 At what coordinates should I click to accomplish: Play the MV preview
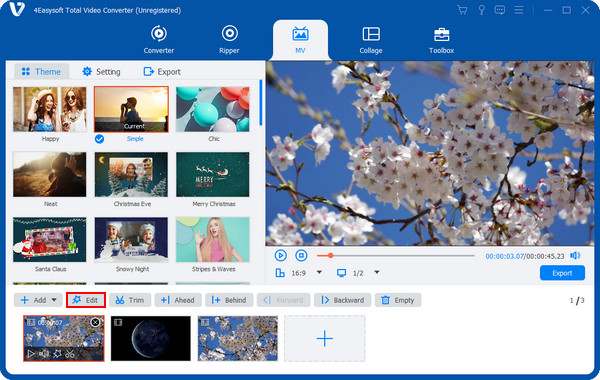(280, 255)
